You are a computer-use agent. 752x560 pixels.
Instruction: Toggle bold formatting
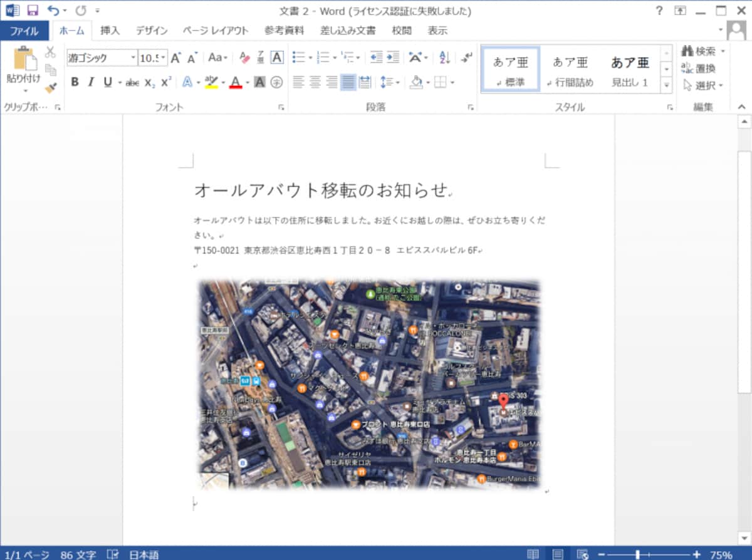coord(75,82)
